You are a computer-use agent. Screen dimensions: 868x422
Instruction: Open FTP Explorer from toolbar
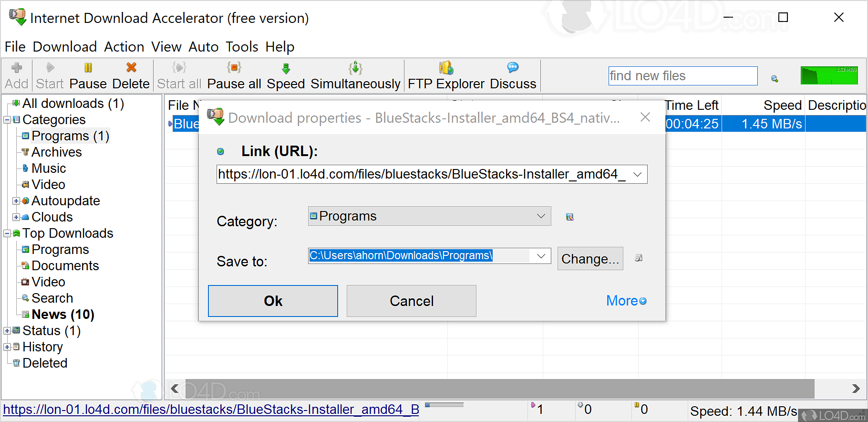tap(446, 68)
